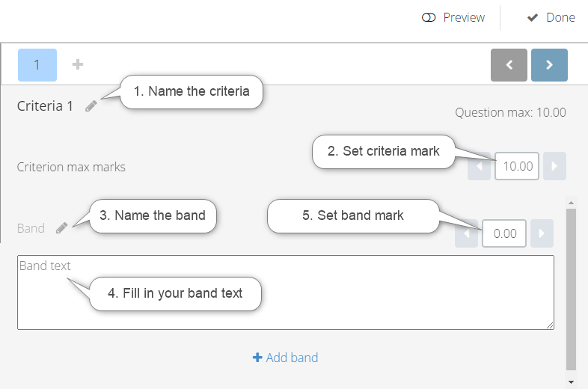Click the Band text area resize handle
The height and width of the screenshot is (389, 588).
tap(550, 326)
